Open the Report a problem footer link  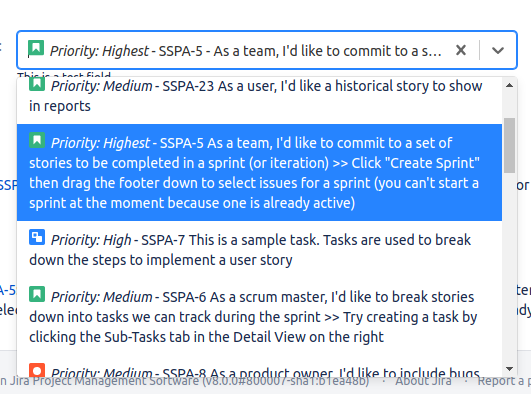coord(504,381)
